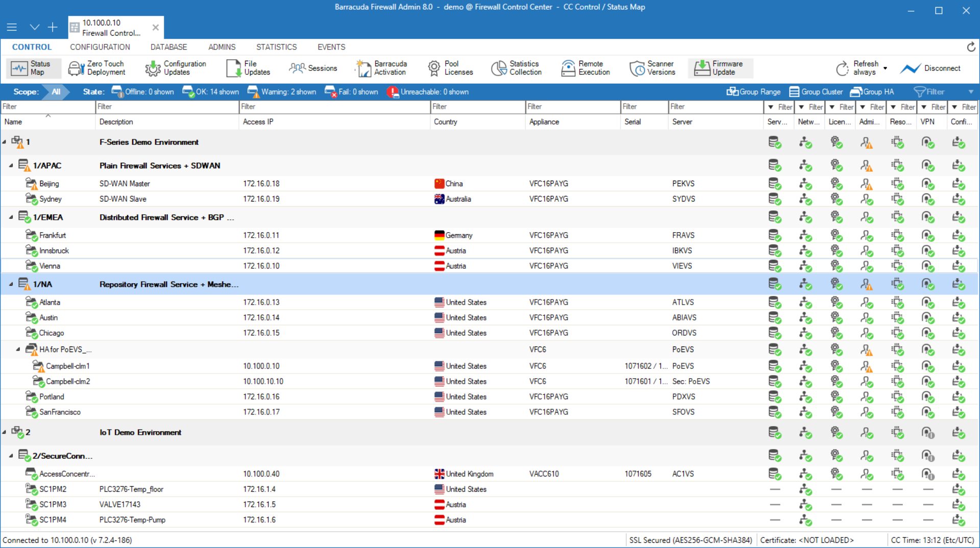Select the Beijing firewall row
The width and height of the screenshot is (980, 548).
490,184
